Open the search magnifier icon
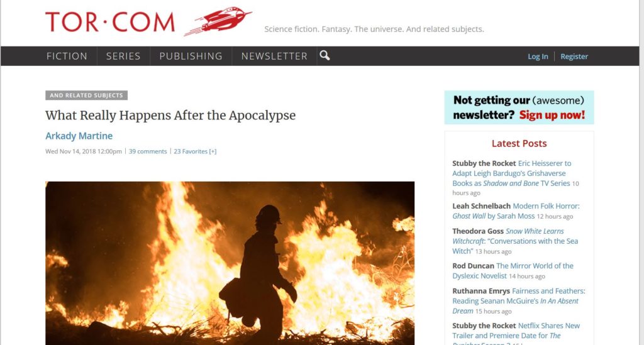The image size is (644, 345). 325,55
